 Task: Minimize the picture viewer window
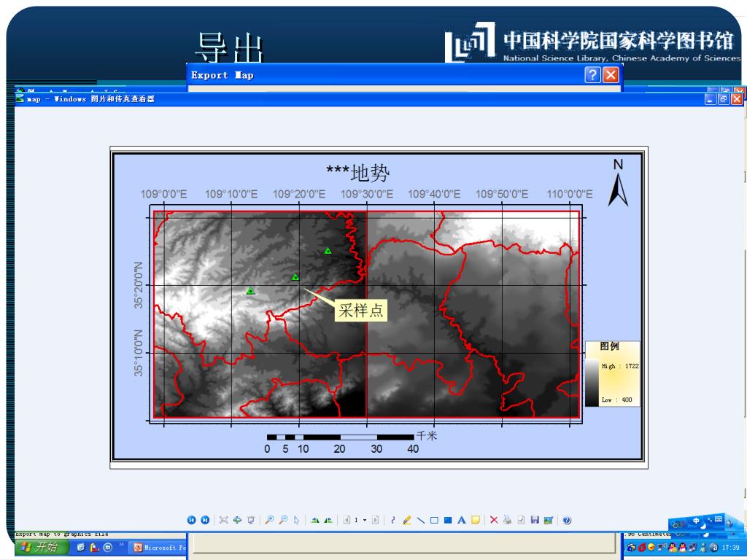point(711,98)
